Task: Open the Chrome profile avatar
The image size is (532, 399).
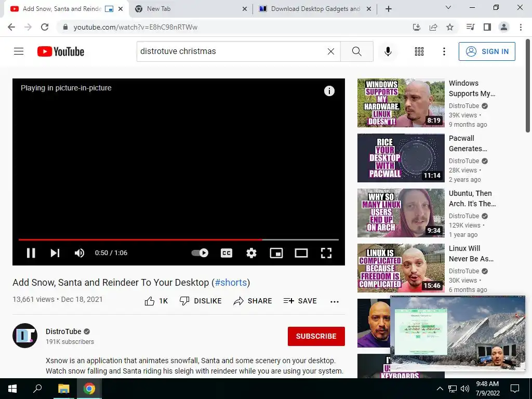Action: click(504, 27)
